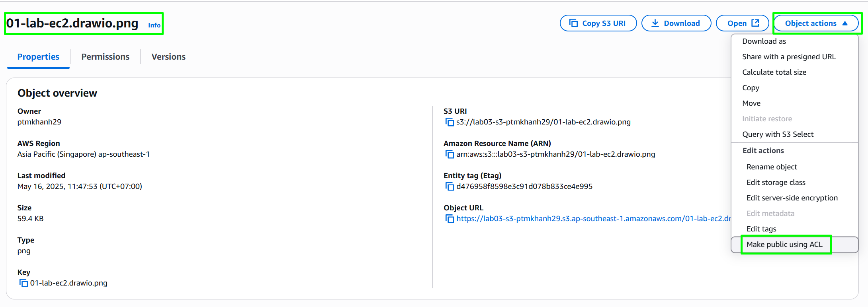Click the Type value png
The width and height of the screenshot is (868, 307).
[x=24, y=251]
